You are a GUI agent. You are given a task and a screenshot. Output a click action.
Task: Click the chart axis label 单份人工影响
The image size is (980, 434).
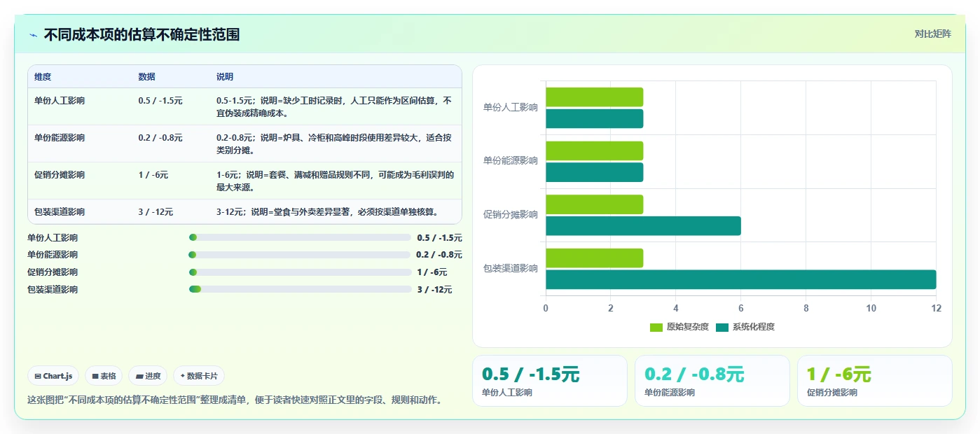pos(511,108)
